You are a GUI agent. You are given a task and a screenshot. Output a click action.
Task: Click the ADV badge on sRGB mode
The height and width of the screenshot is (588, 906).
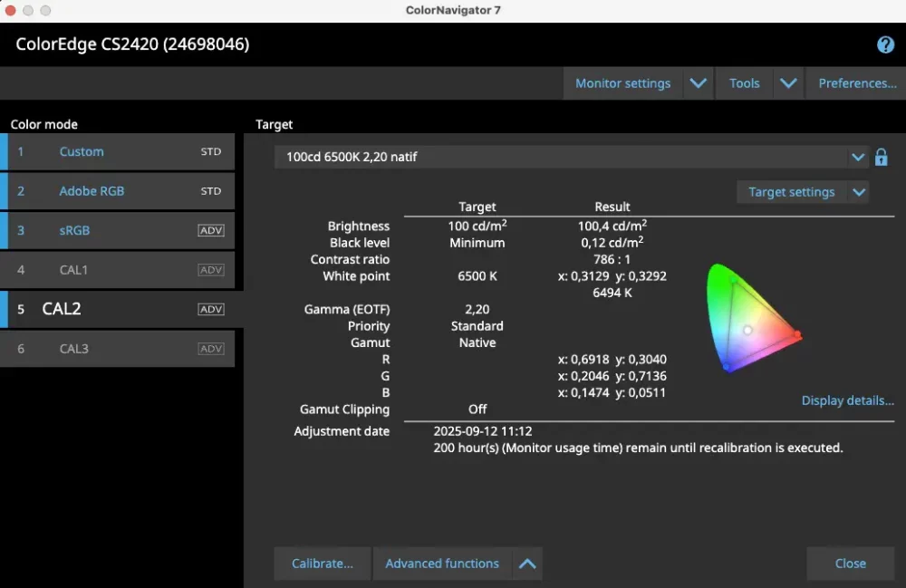tap(210, 231)
